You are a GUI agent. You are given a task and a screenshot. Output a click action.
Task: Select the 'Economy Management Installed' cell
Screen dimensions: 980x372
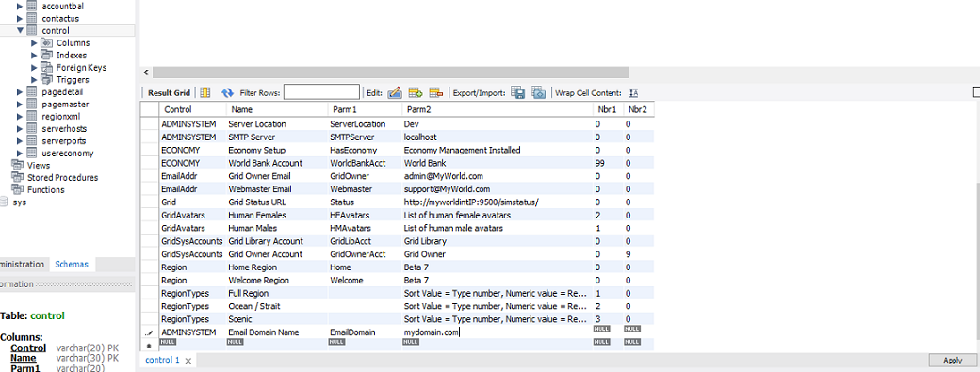coord(497,151)
